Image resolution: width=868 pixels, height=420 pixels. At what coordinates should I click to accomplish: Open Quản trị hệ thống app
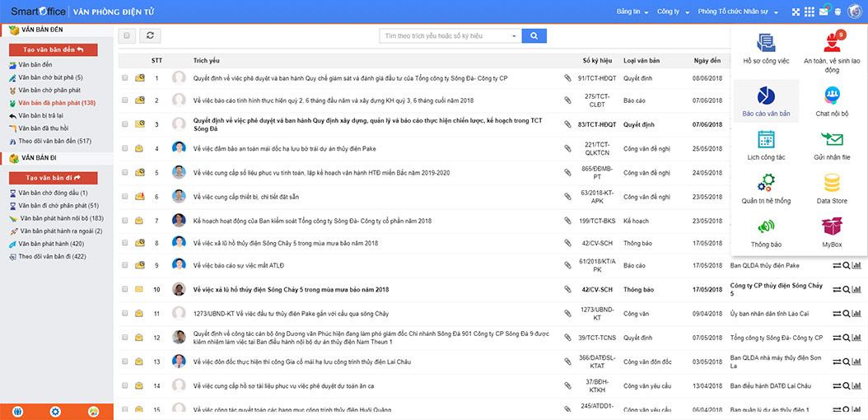tap(766, 188)
